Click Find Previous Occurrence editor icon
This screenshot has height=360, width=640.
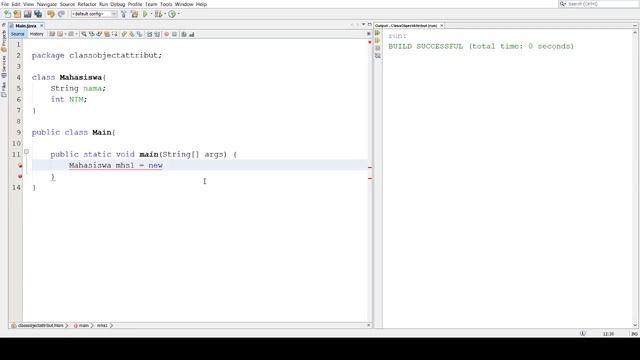coord(91,34)
